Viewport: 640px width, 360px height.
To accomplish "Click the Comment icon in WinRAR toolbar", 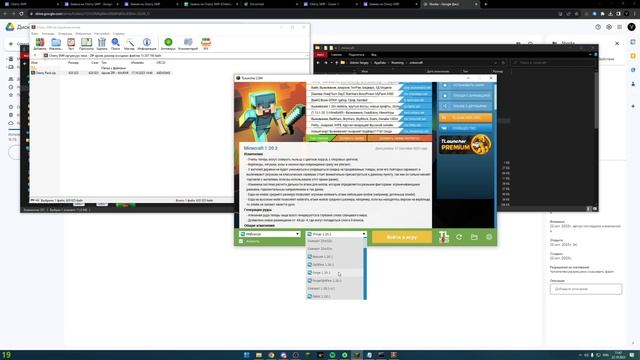I will coord(188,44).
